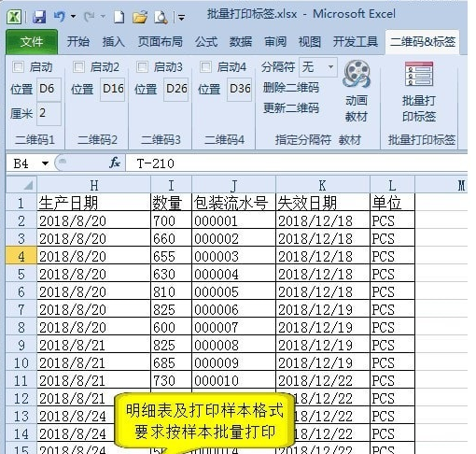Image resolution: width=476 pixels, height=454 pixels.
Task: Tick the 启动4 checkbox
Action: (x=205, y=66)
